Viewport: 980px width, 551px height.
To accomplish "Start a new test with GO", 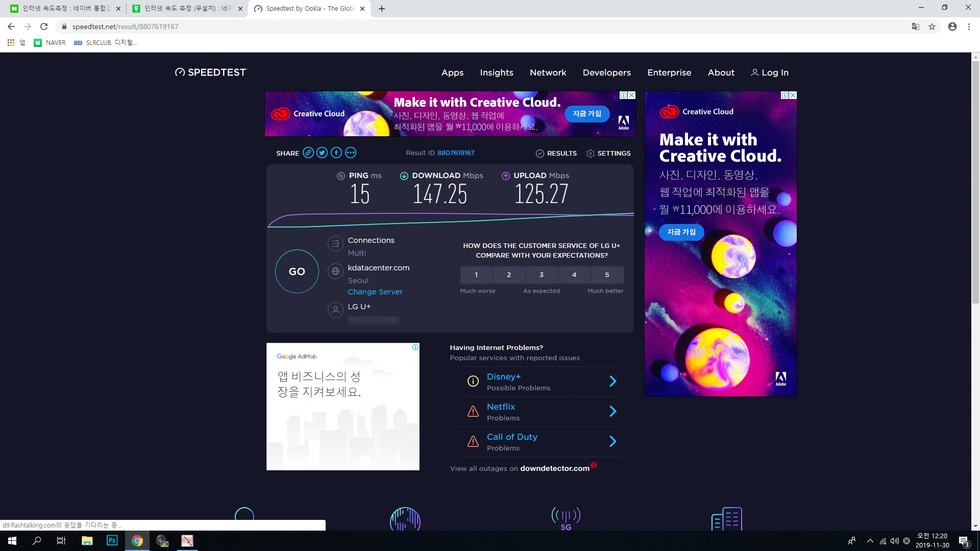I will tap(297, 271).
